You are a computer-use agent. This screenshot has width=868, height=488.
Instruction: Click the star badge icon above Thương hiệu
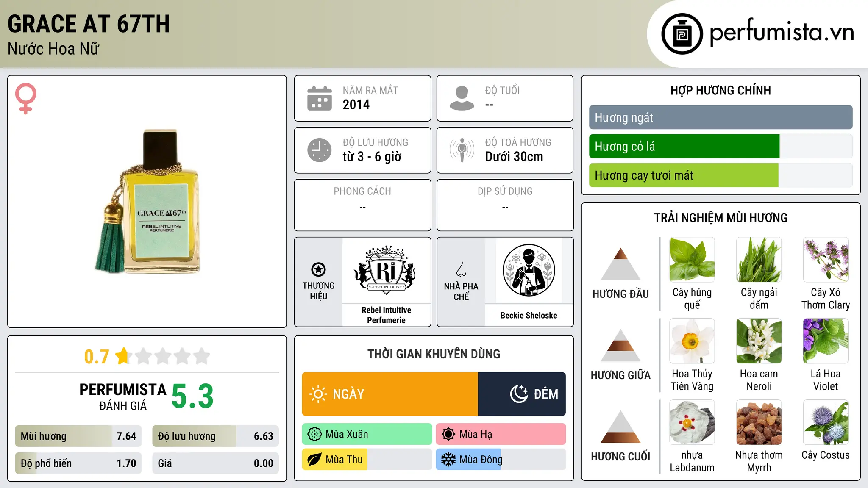pos(318,269)
